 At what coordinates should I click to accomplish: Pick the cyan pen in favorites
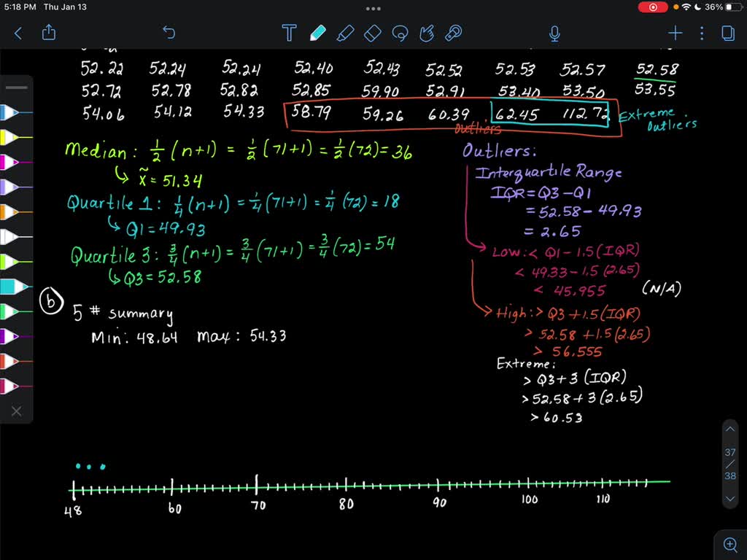click(12, 286)
